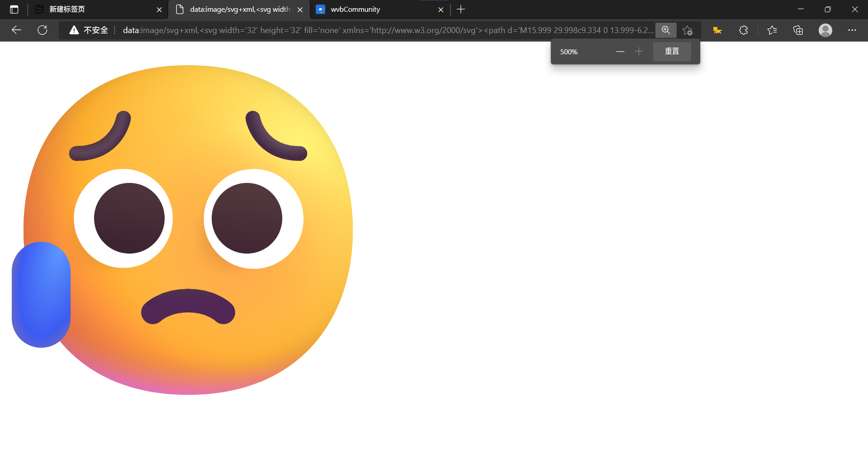Close the data:image/svg+xml tab

point(300,10)
